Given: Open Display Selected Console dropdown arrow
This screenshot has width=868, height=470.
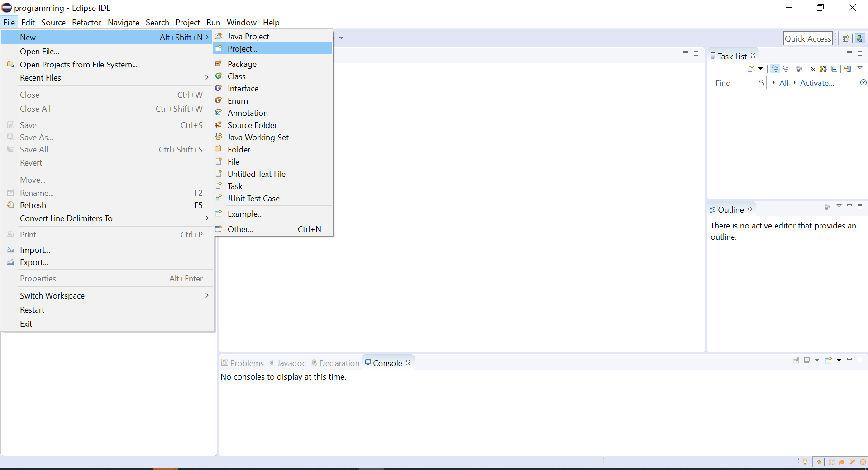Looking at the screenshot, I should 817,360.
